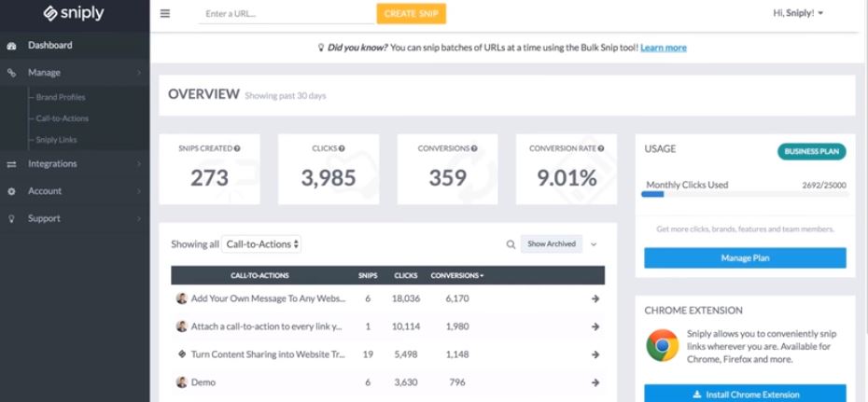The height and width of the screenshot is (402, 868).
Task: Click the 359 conversions total
Action: point(447,178)
